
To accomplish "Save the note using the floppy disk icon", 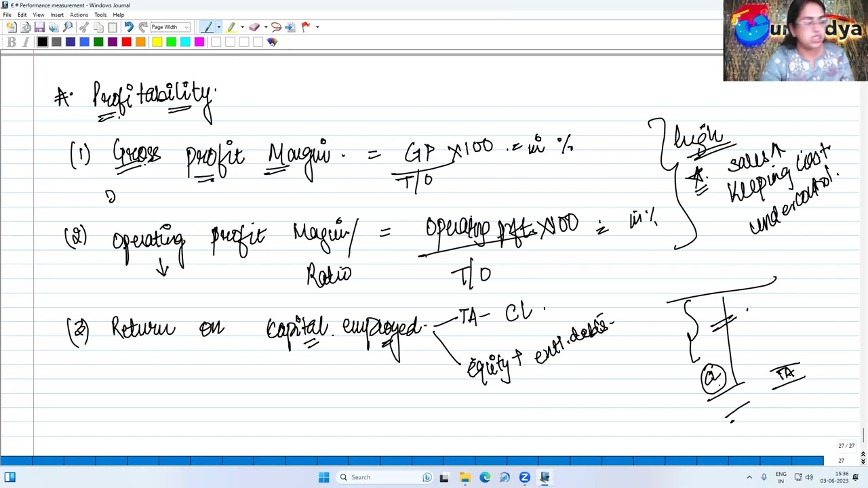I will [39, 27].
